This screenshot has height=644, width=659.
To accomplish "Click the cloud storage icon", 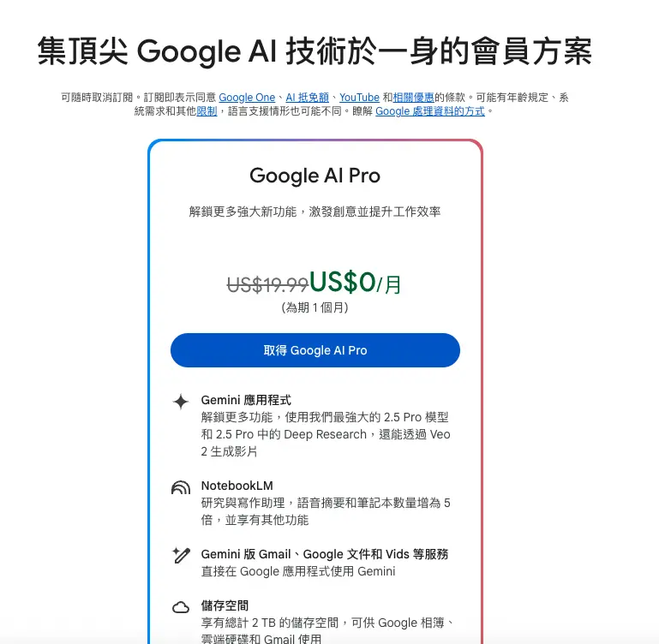I will [x=181, y=607].
